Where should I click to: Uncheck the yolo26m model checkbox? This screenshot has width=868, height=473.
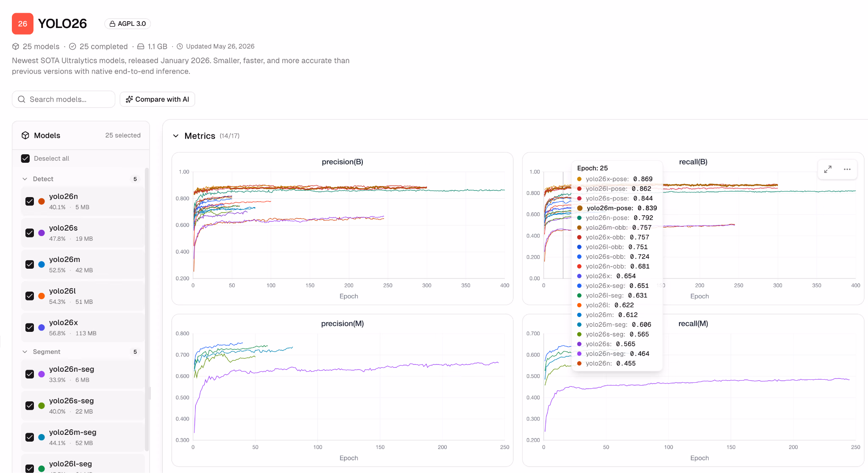(x=30, y=264)
